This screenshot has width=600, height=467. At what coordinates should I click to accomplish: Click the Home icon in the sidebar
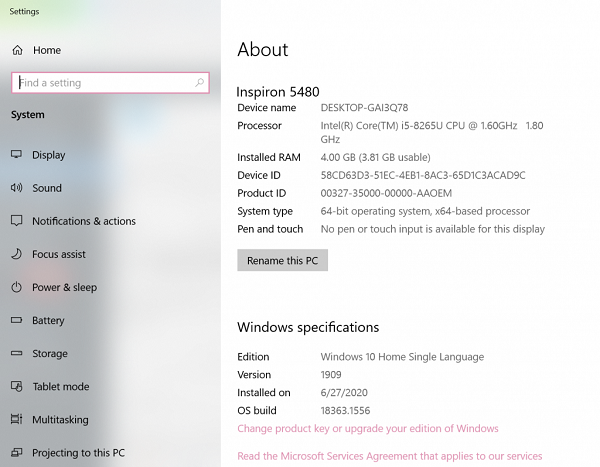click(17, 50)
